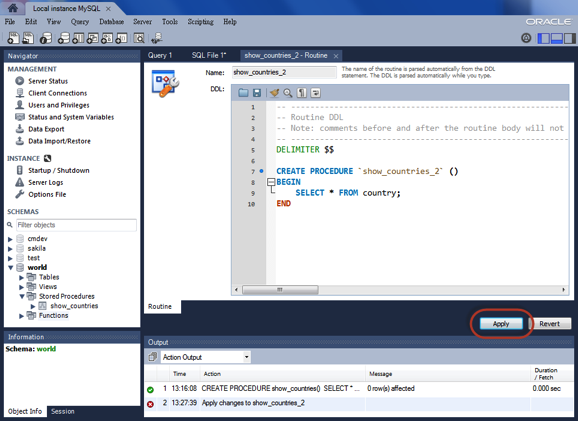Create a new view toolbar icon

(x=93, y=38)
